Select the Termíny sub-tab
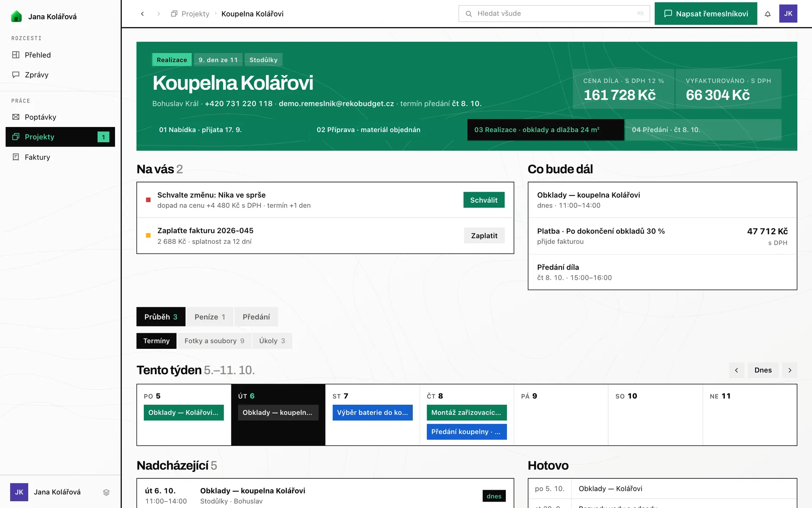This screenshot has height=508, width=812. coord(156,341)
